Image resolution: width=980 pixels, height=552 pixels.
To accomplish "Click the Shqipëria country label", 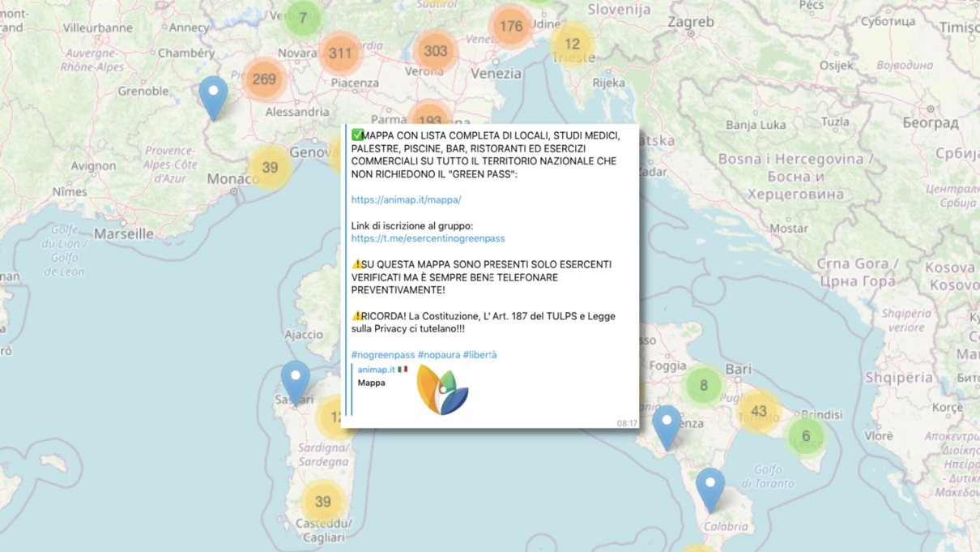I will coord(898,377).
